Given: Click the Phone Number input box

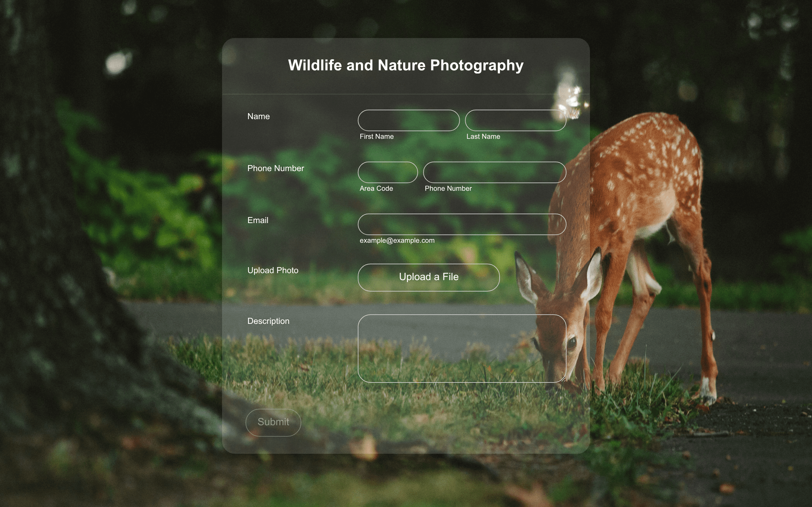Looking at the screenshot, I should pos(494,172).
